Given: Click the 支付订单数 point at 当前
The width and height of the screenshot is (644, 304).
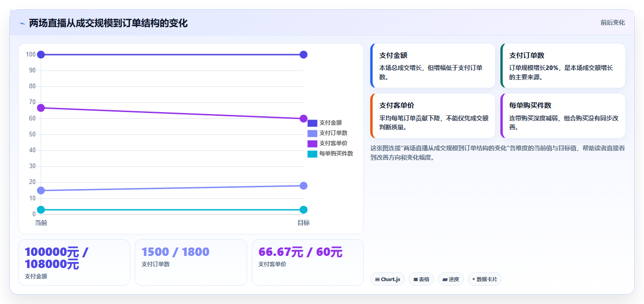Looking at the screenshot, I should point(41,191).
